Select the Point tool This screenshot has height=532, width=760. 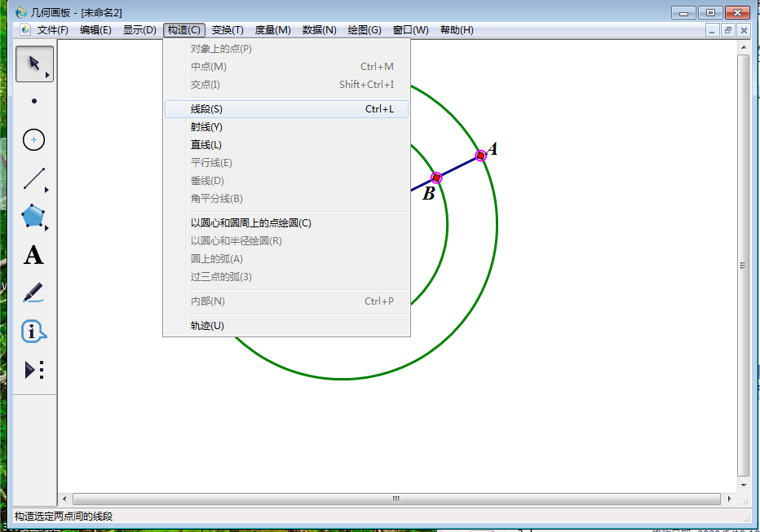tap(34, 101)
